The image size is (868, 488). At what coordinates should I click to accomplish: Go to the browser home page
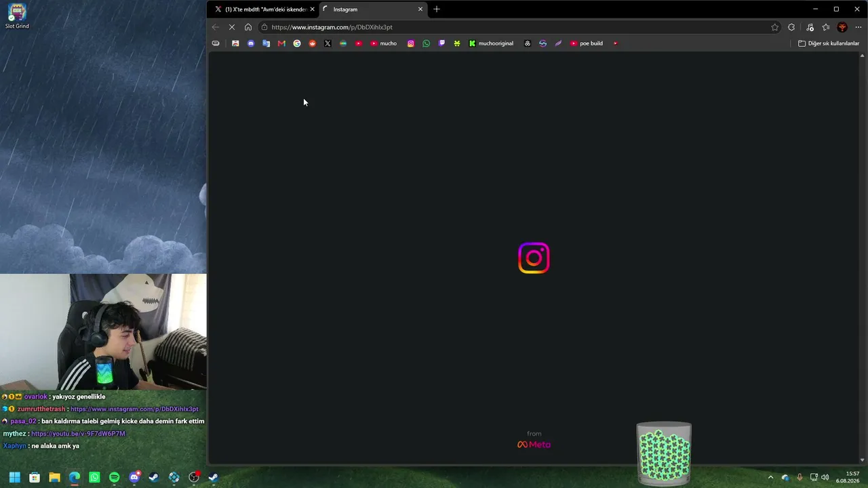[x=248, y=27]
